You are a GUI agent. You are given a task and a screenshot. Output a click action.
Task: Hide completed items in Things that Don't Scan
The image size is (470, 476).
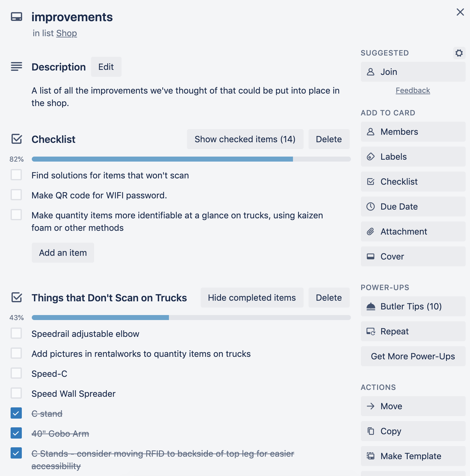[x=252, y=298]
